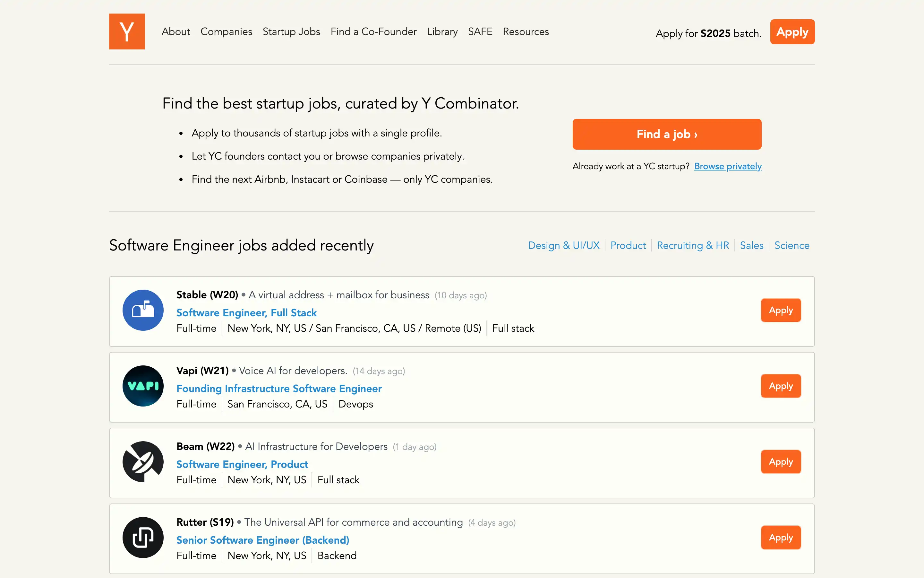Image resolution: width=924 pixels, height=578 pixels.
Task: Open Startup Jobs in the navigation
Action: click(x=291, y=31)
